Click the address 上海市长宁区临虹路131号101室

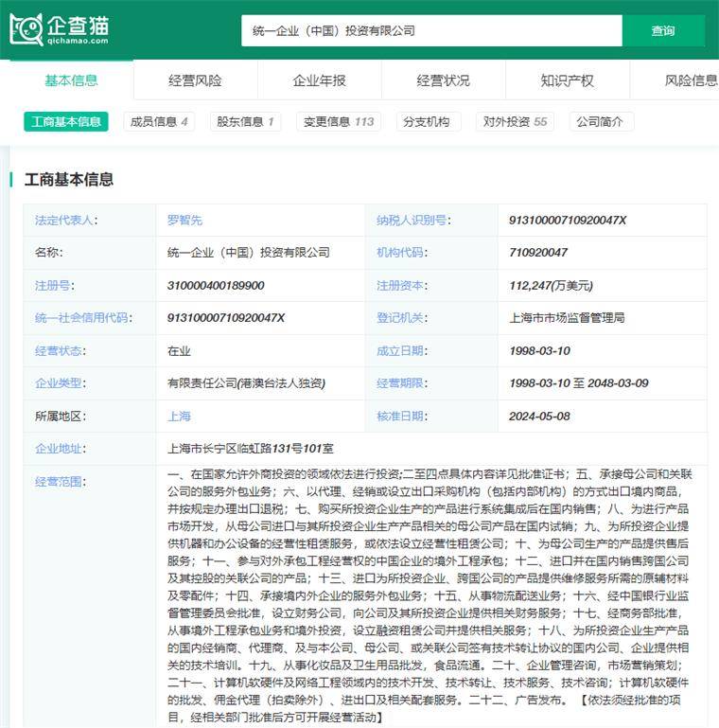coord(250,449)
